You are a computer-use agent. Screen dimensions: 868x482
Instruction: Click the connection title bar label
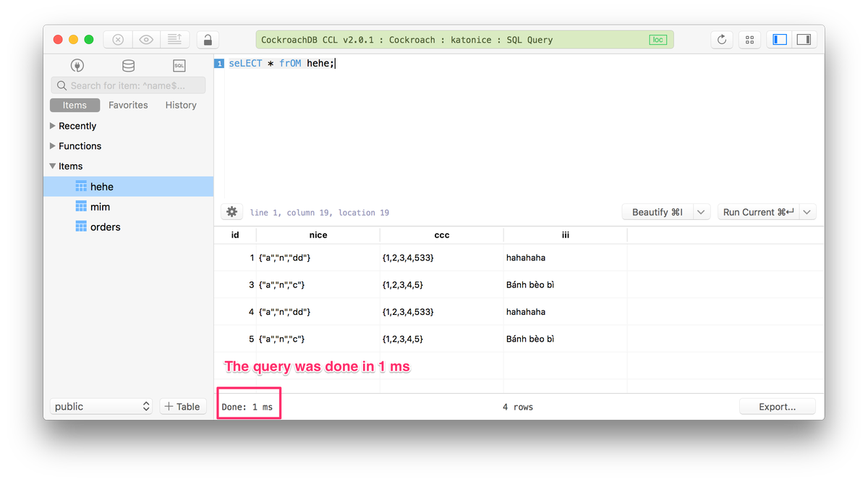407,40
